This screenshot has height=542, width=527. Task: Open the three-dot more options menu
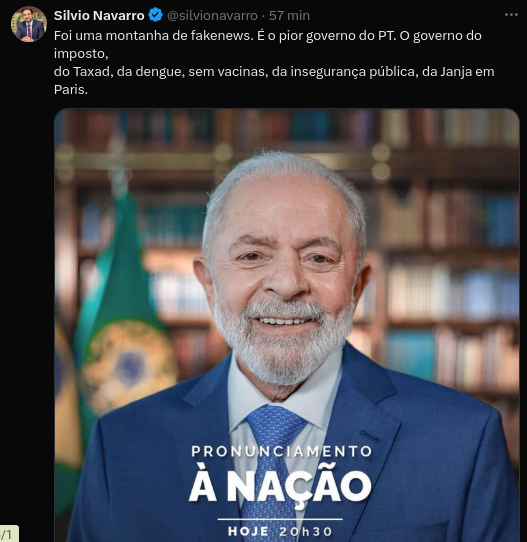[x=511, y=15]
